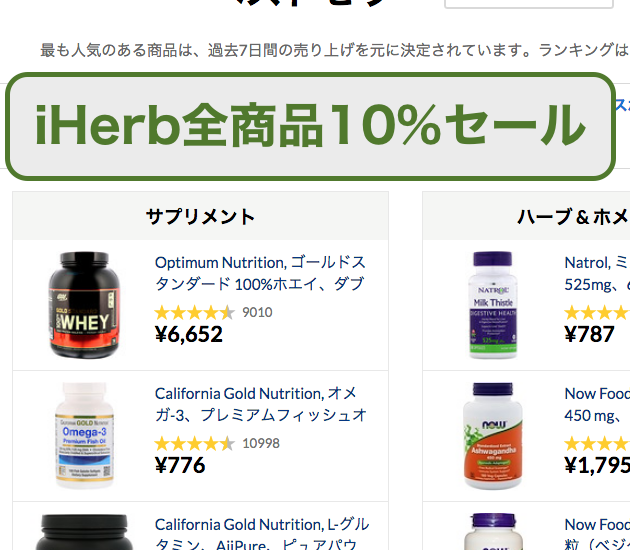This screenshot has width=630, height=550.
Task: Select the ハーブ＆ホメ category header
Action: pyautogui.click(x=526, y=217)
